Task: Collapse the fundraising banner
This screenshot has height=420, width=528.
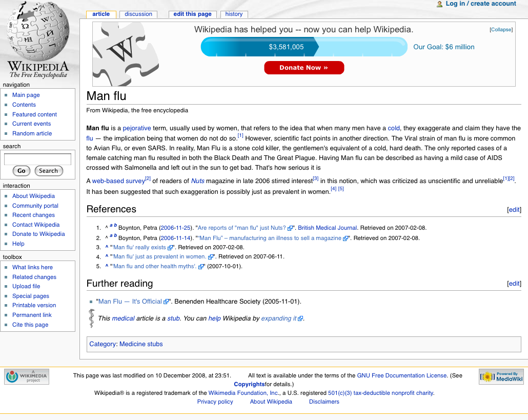Action: tap(501, 30)
